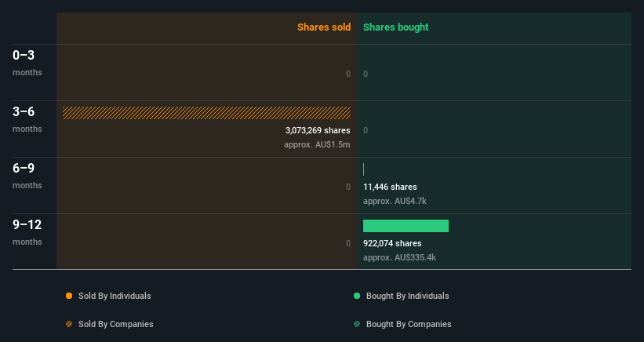
Task: Click the '922,074 shares' value
Action: point(392,243)
